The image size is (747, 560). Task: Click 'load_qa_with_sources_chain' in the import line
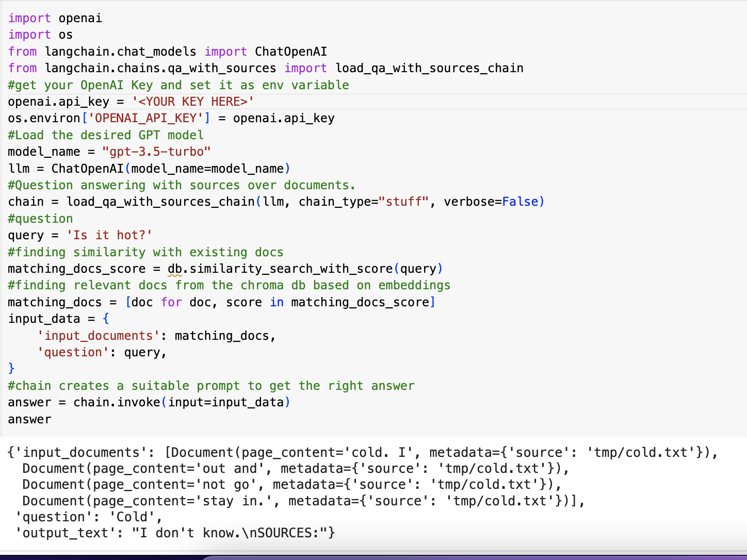pos(429,68)
